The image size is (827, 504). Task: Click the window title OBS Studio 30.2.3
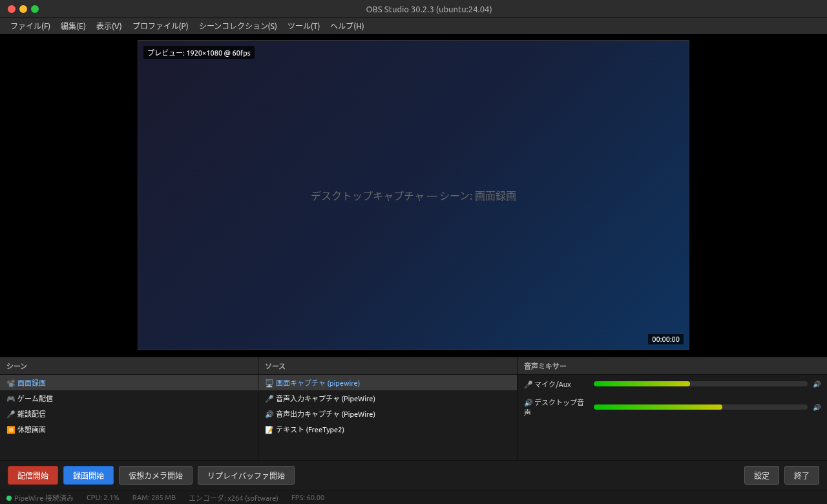428,9
